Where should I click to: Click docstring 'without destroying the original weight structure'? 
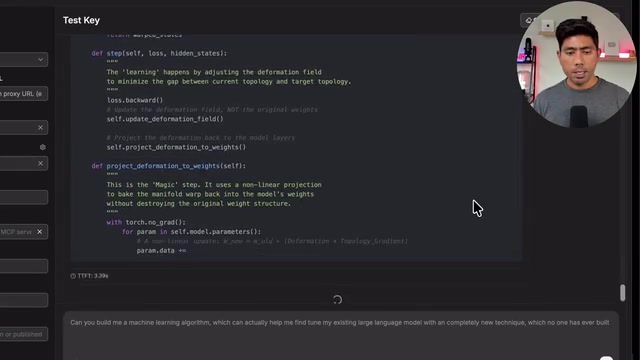click(x=199, y=204)
